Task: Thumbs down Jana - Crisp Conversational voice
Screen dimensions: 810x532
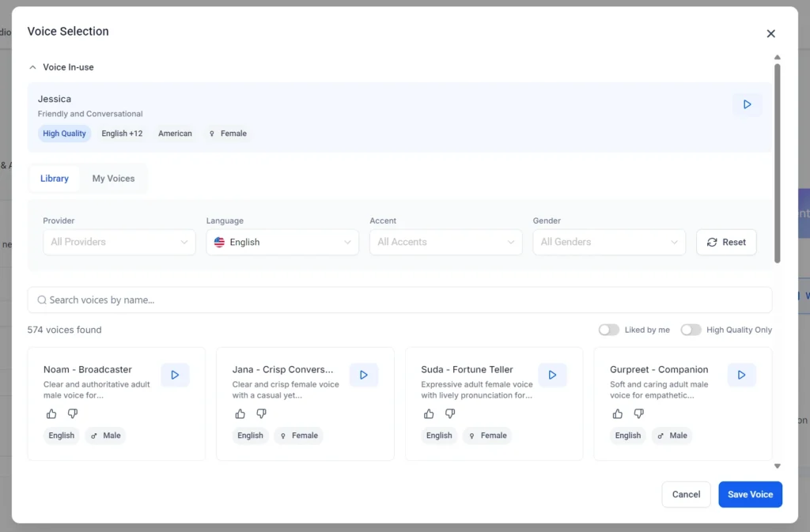Action: click(261, 414)
